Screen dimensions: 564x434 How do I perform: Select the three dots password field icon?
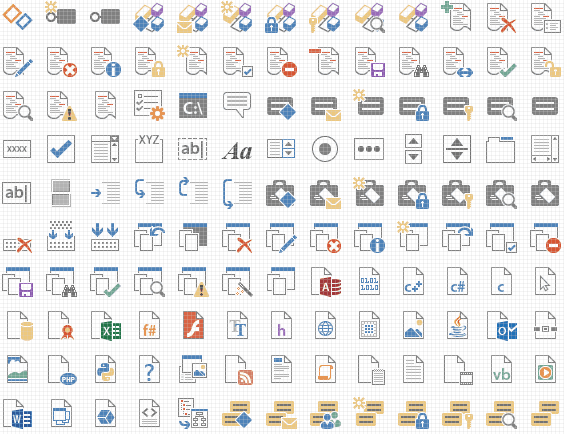point(369,149)
